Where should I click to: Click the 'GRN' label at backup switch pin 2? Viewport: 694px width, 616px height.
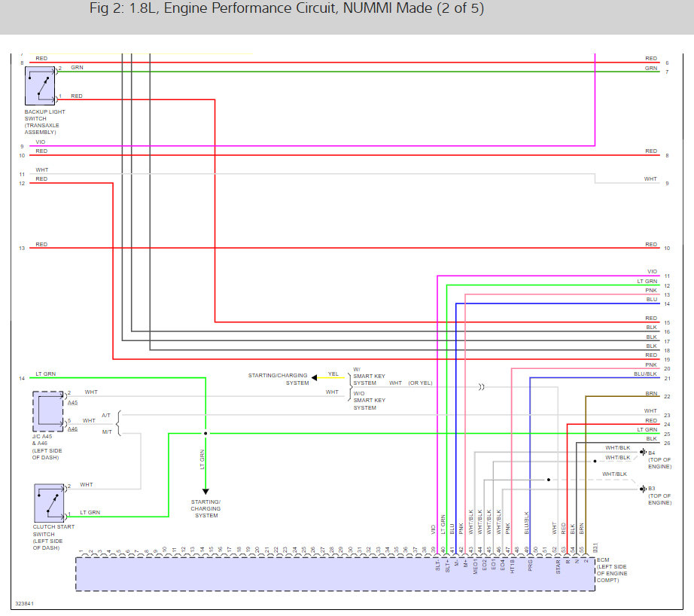(x=77, y=67)
